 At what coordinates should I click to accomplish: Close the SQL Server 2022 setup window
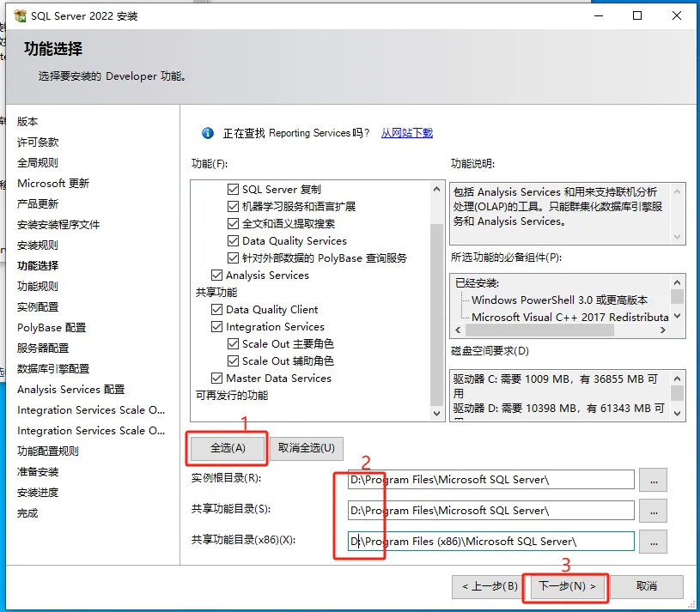pyautogui.click(x=677, y=15)
